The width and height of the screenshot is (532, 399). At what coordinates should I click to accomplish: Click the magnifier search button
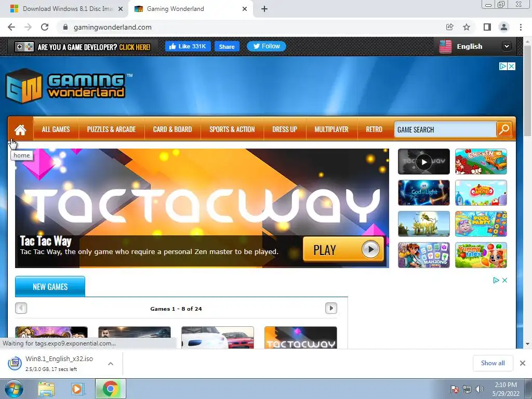click(x=504, y=129)
